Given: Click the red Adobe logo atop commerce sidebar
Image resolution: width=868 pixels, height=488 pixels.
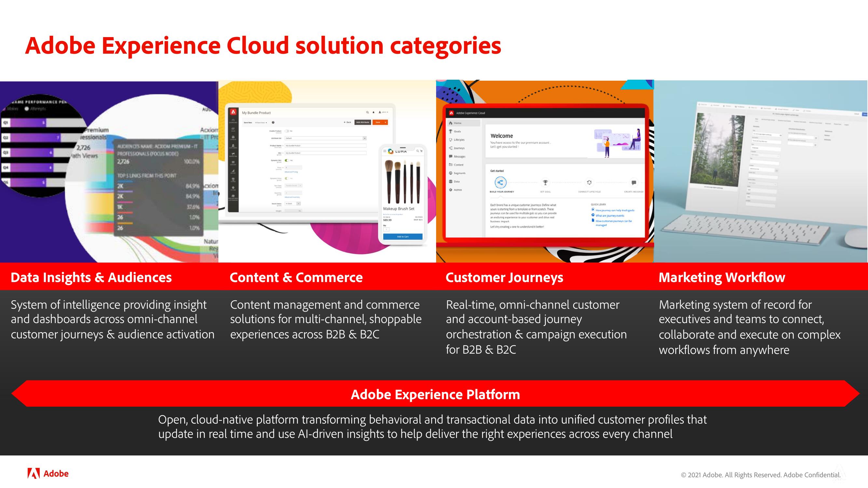Looking at the screenshot, I should [x=233, y=112].
